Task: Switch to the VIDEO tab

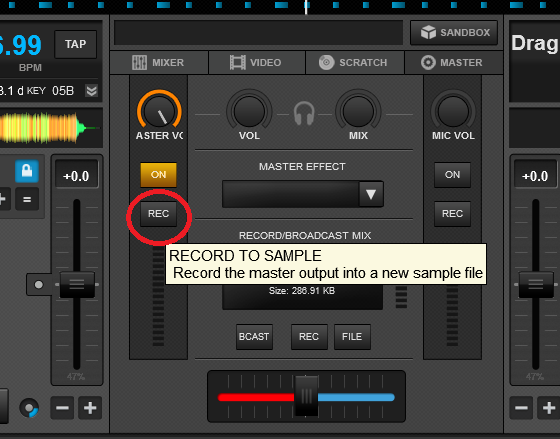Action: [x=257, y=63]
